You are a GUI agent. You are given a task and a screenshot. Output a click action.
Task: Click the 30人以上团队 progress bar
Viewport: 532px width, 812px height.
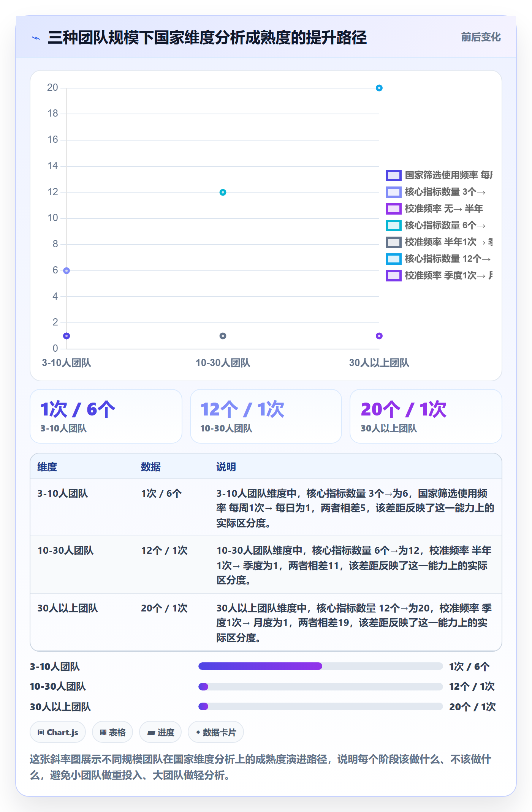(320, 706)
